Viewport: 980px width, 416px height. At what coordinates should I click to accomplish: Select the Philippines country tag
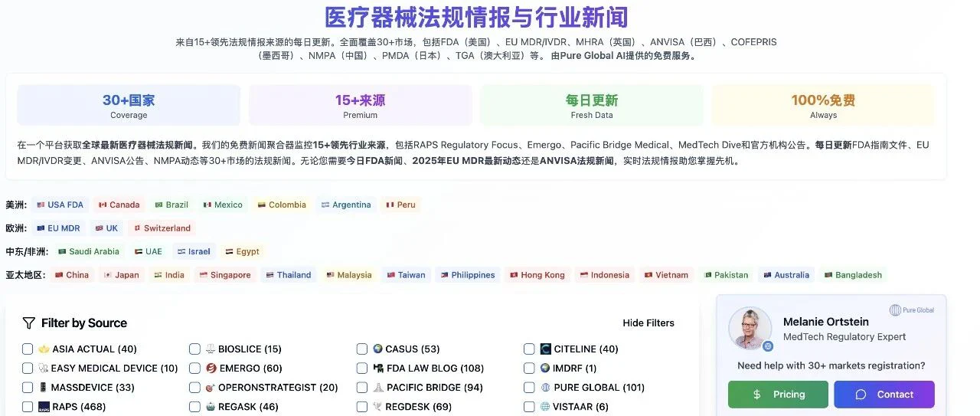click(x=467, y=275)
